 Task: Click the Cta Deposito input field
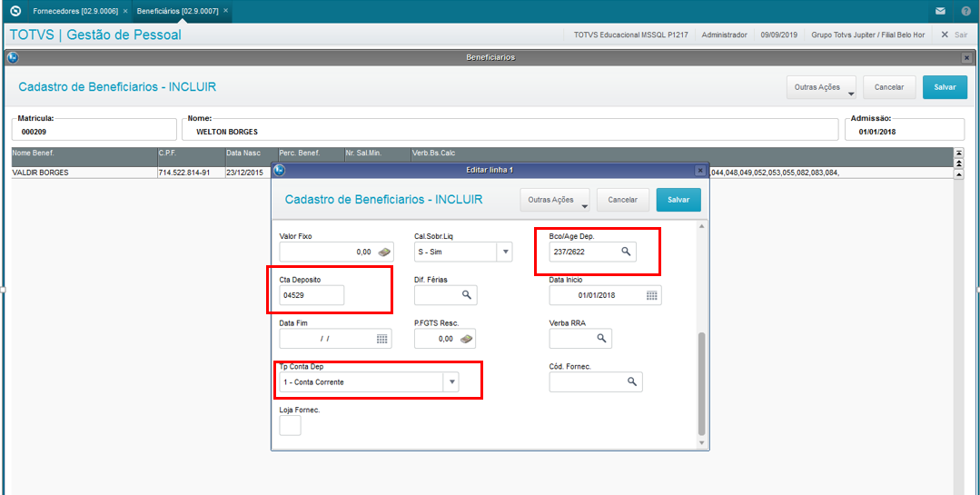pyautogui.click(x=312, y=295)
